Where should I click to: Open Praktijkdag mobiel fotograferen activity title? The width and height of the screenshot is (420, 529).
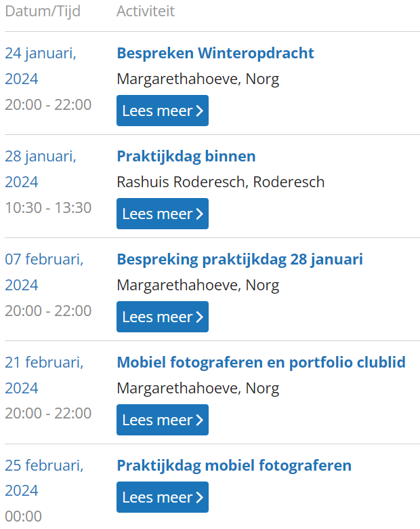click(234, 465)
